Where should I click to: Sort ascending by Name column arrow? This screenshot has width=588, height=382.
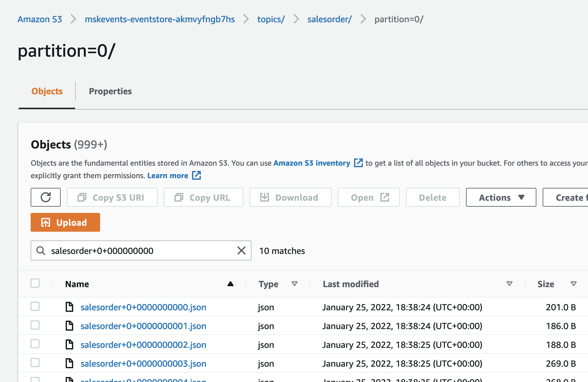(x=231, y=284)
